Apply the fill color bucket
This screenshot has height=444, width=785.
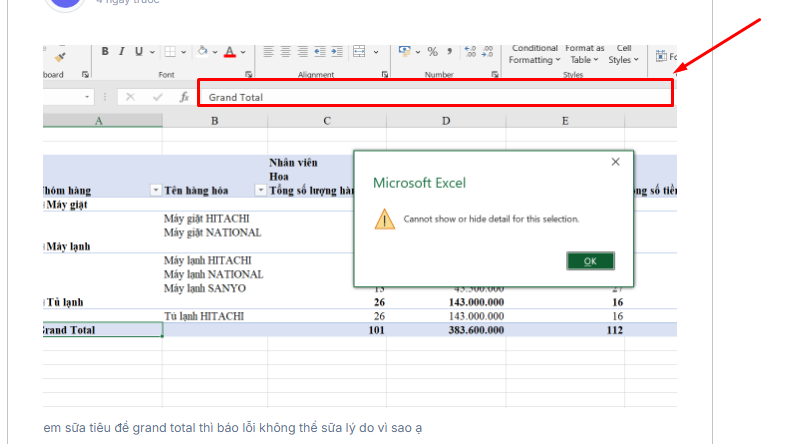point(201,52)
